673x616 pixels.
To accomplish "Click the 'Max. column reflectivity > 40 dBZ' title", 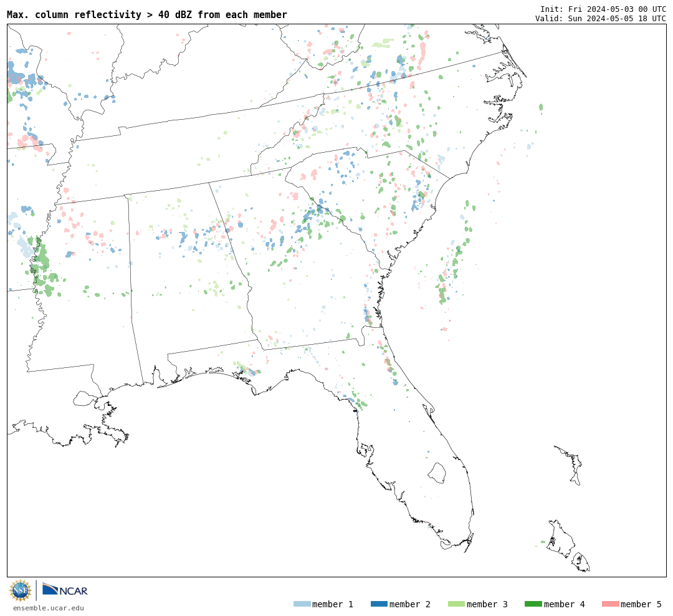I will 147,14.
